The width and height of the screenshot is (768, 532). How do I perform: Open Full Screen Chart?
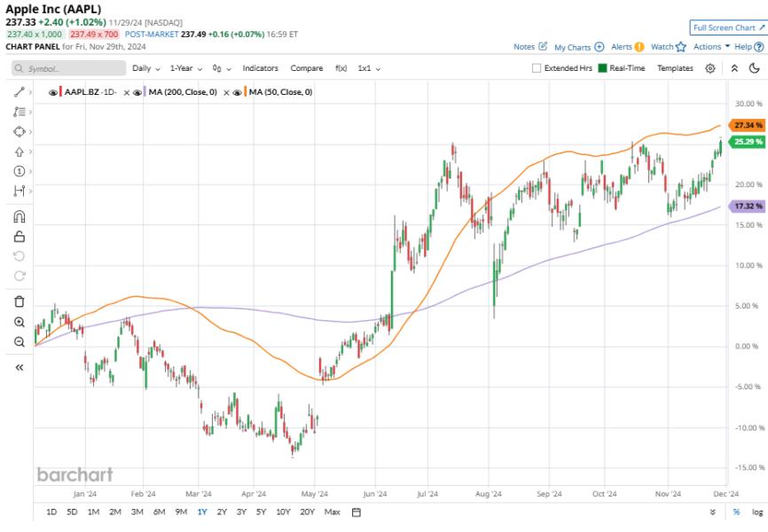point(729,27)
